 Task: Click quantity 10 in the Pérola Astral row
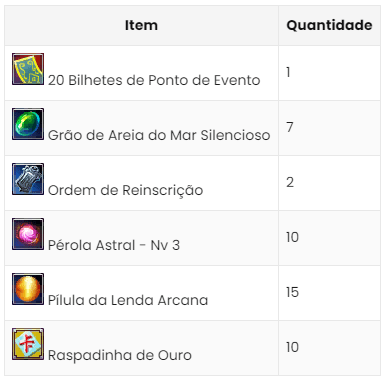click(292, 237)
